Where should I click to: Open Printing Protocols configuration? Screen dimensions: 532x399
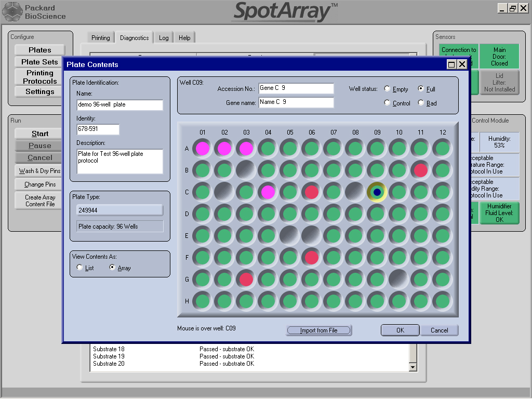pos(39,77)
